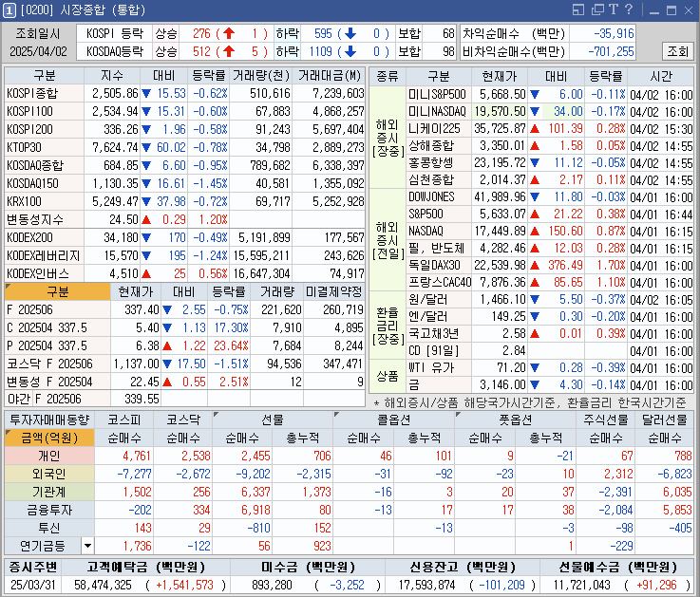
Task: Expand the 연기금등 investor dropdown arrow
Action: point(87,546)
